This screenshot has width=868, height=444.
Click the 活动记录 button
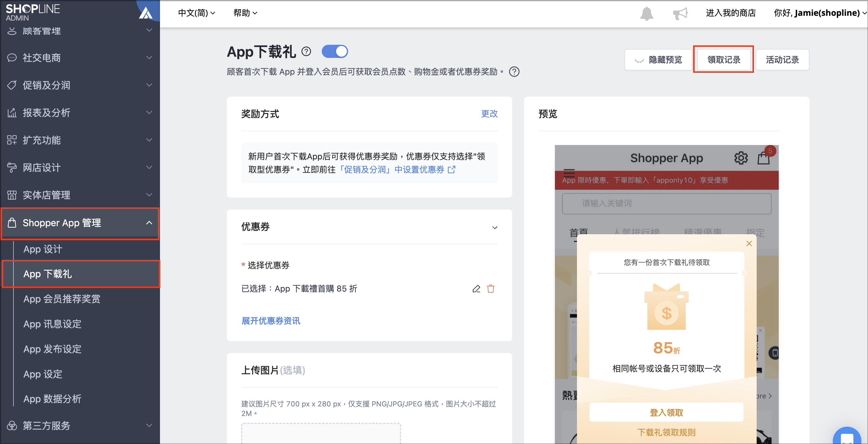point(782,60)
